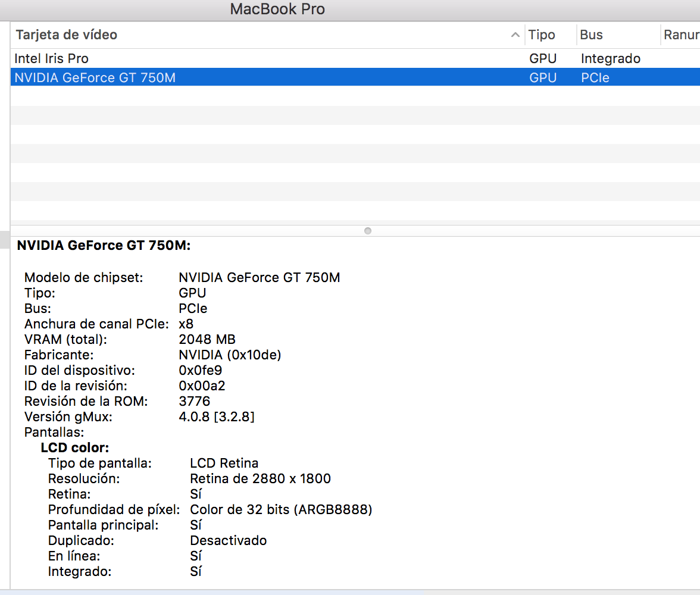Click the Tipo de pantalla: label

(x=100, y=464)
